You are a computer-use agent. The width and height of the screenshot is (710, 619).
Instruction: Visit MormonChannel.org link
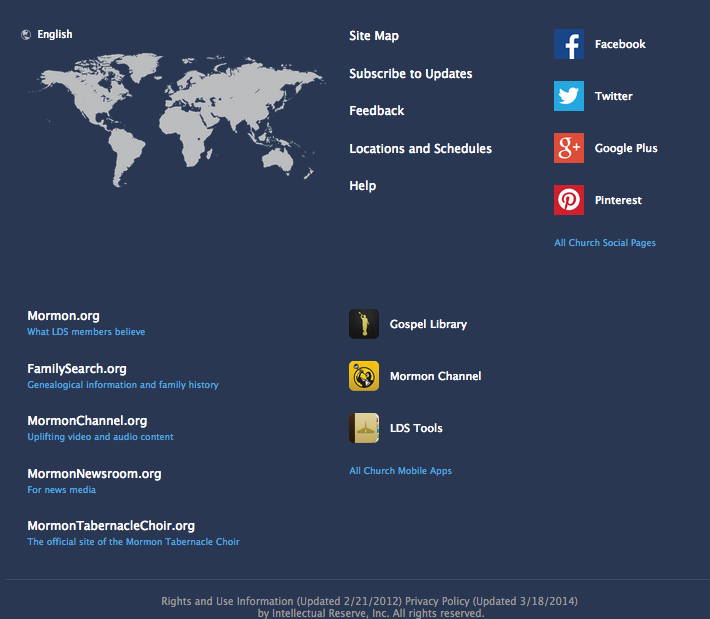pyautogui.click(x=87, y=421)
